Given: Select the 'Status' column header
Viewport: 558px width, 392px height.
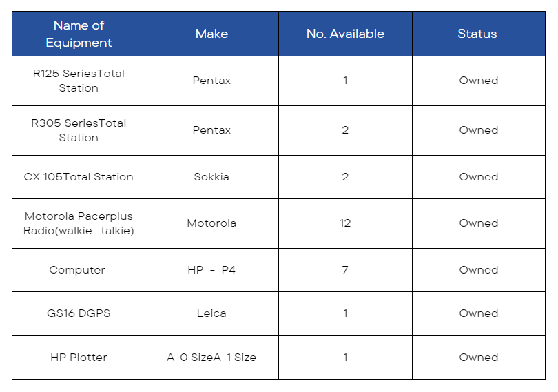Looking at the screenshot, I should point(479,34).
